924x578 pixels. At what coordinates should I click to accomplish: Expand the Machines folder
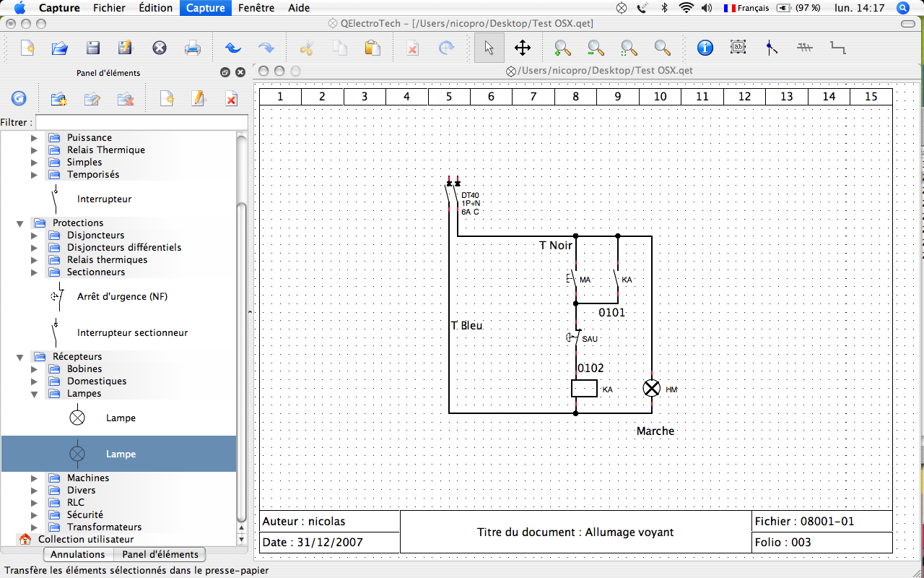click(34, 478)
